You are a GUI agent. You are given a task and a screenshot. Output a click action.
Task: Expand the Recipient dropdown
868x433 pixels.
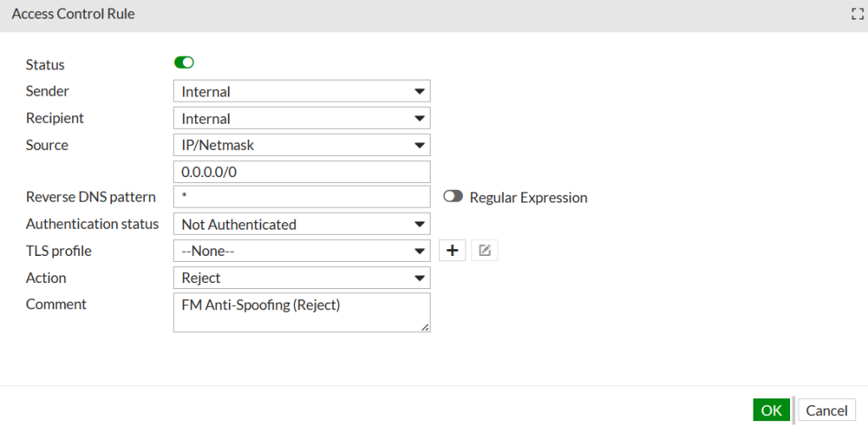301,119
